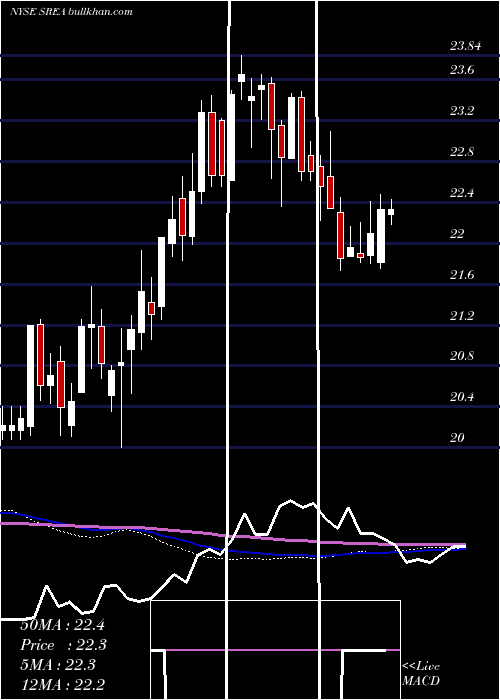The width and height of the screenshot is (500, 700).
Task: Click the 20.4 price axis label
Action: click(462, 397)
